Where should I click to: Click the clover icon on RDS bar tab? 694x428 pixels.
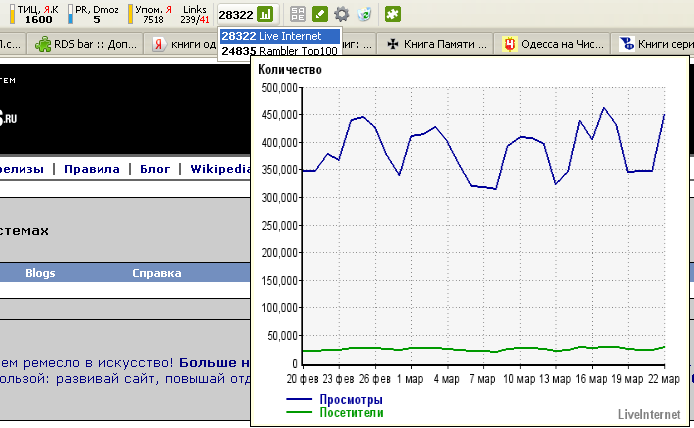click(43, 44)
